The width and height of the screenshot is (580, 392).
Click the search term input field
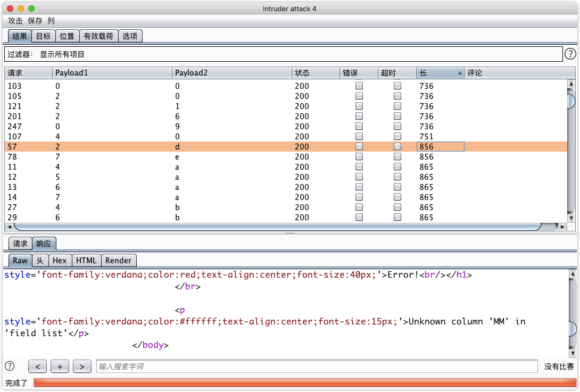317,366
